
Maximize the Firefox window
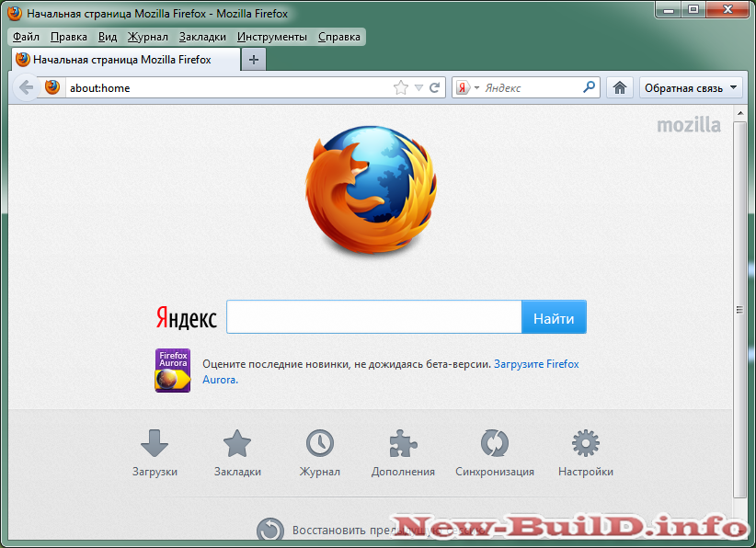tap(693, 9)
